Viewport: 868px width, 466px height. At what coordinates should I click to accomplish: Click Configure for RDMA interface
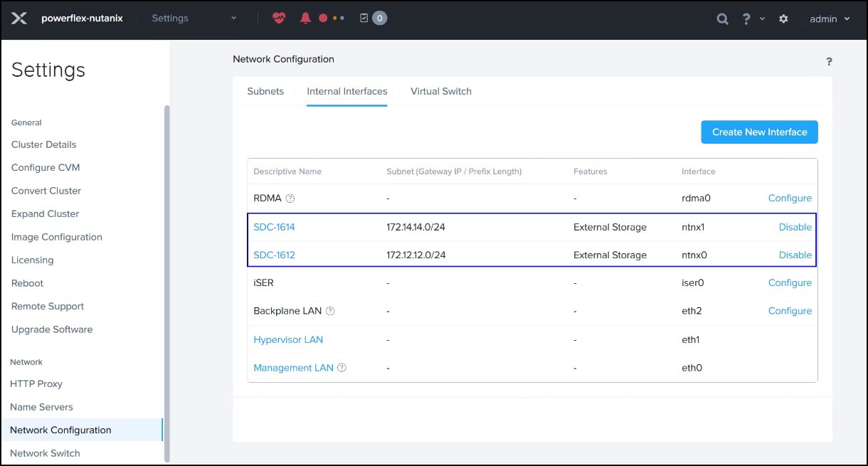tap(790, 198)
